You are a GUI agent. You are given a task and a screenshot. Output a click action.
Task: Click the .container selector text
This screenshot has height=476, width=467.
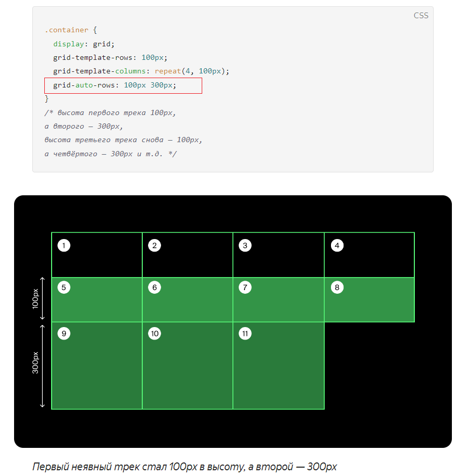(x=66, y=30)
